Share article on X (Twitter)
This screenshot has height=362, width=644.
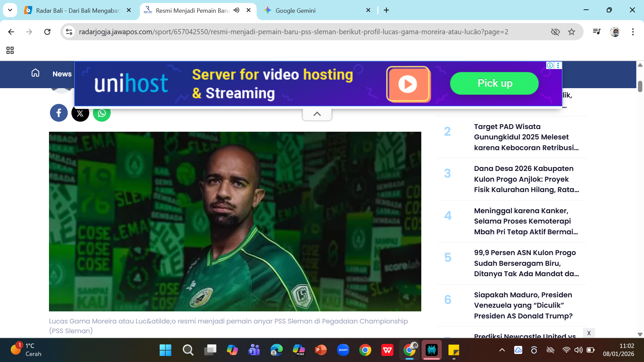[x=80, y=114]
